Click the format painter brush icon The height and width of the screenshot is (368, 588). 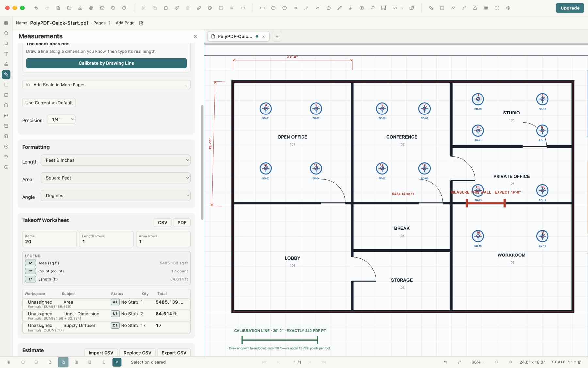tap(177, 8)
